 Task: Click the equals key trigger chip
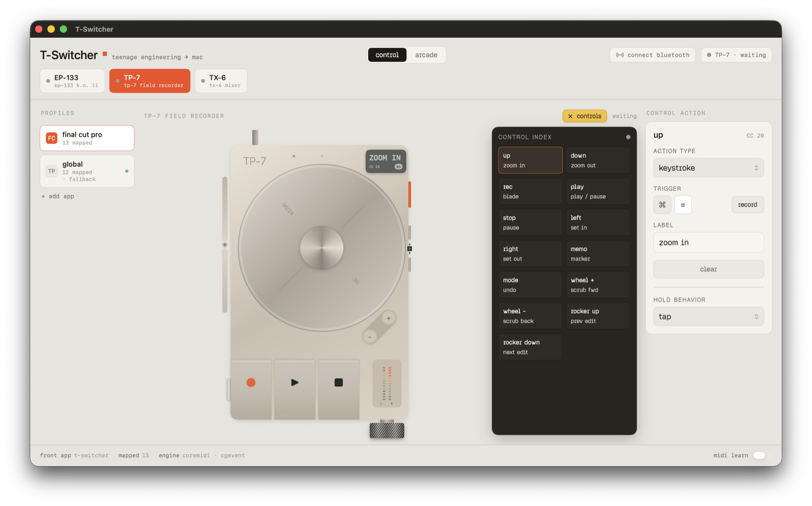(x=683, y=204)
